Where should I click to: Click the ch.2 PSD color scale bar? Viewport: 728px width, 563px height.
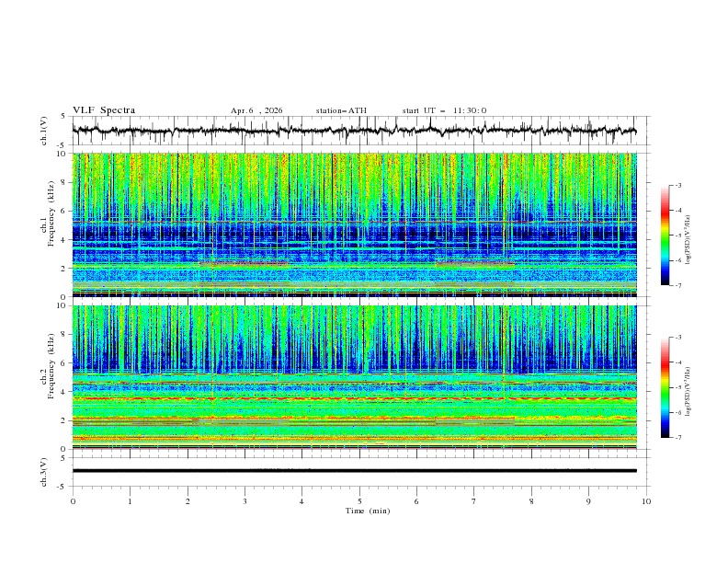pyautogui.click(x=665, y=387)
